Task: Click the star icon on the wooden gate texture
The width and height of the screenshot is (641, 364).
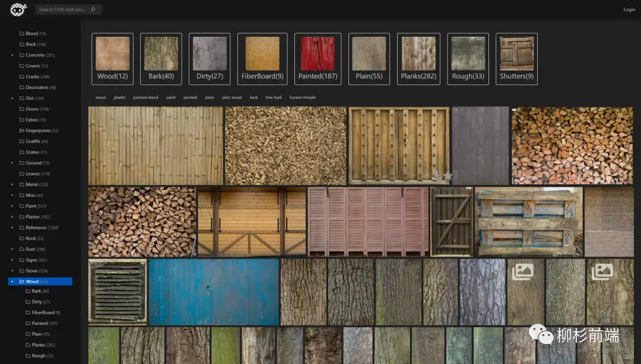Action: click(448, 176)
